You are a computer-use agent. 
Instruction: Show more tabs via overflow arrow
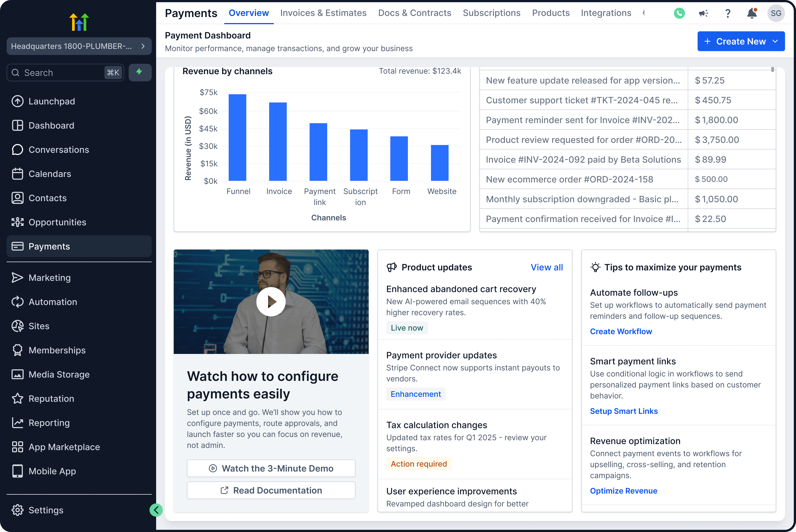tap(644, 13)
